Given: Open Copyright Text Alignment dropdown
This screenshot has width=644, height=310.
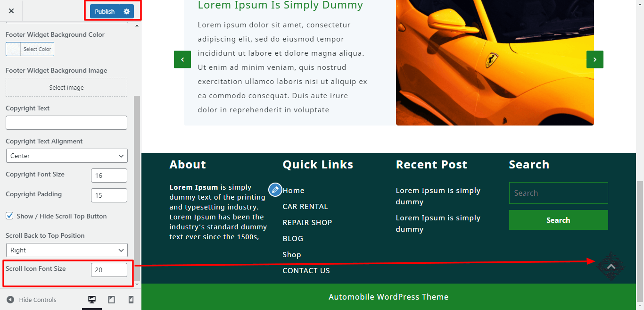Looking at the screenshot, I should [x=66, y=156].
